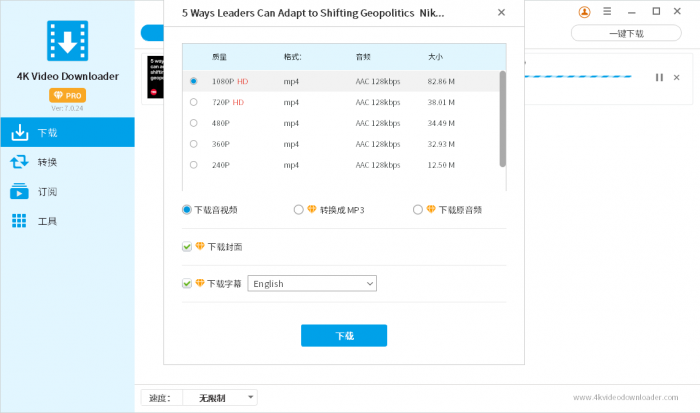Screen dimensions: 700x413
Task: Switch to the 转换 (Convert) sidebar tab
Action: (67, 162)
